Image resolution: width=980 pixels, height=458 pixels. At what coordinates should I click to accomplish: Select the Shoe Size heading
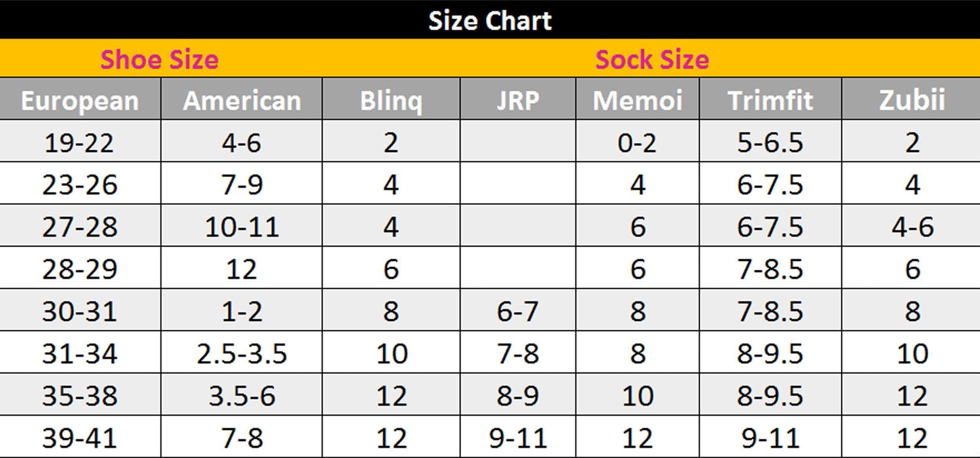[x=160, y=60]
